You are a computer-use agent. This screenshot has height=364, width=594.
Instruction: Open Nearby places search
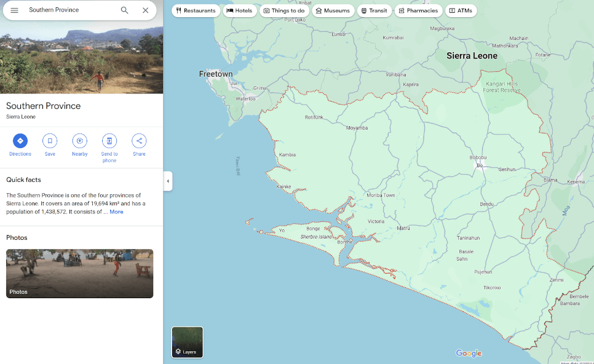click(x=79, y=141)
